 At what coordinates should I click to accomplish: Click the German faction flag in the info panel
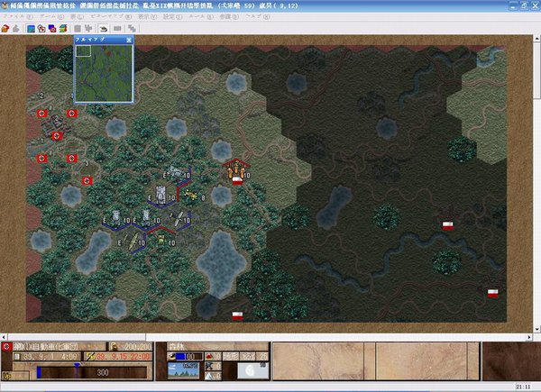(x=6, y=347)
